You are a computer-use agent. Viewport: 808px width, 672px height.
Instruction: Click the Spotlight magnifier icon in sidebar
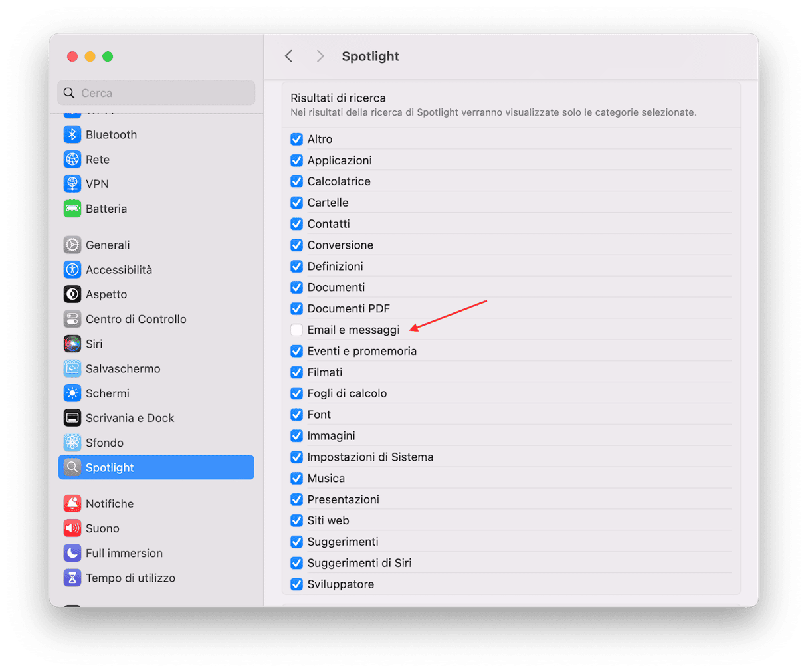tap(72, 467)
